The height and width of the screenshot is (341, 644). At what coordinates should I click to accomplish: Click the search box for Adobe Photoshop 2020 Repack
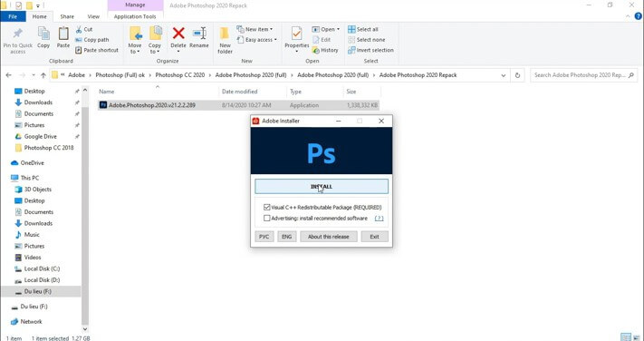pos(583,75)
